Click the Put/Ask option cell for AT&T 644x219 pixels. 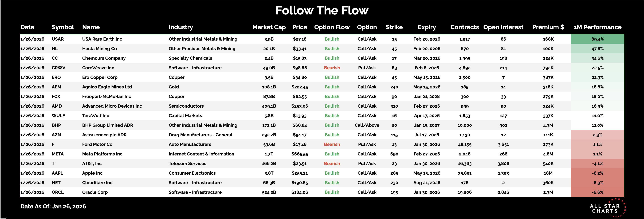367,164
